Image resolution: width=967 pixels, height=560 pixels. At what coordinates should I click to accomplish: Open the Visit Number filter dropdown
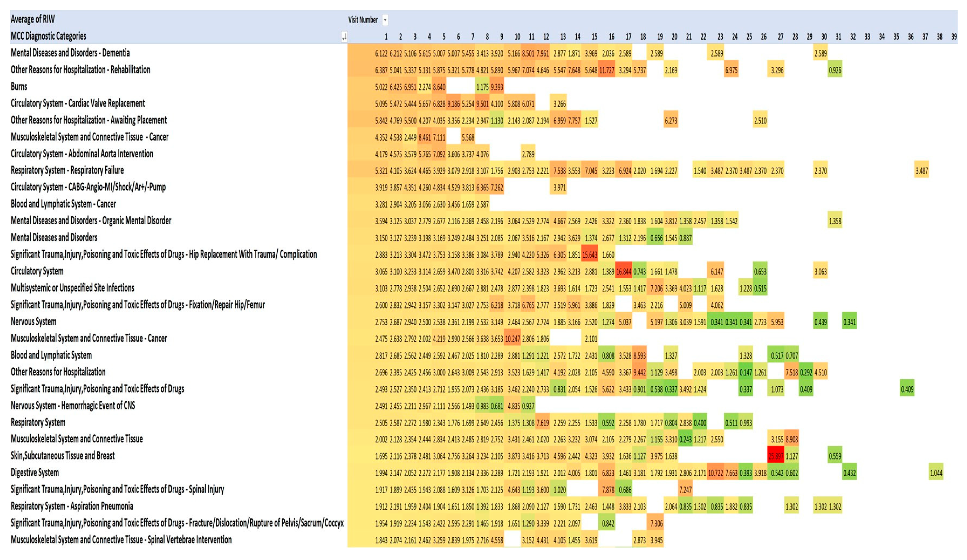point(385,20)
